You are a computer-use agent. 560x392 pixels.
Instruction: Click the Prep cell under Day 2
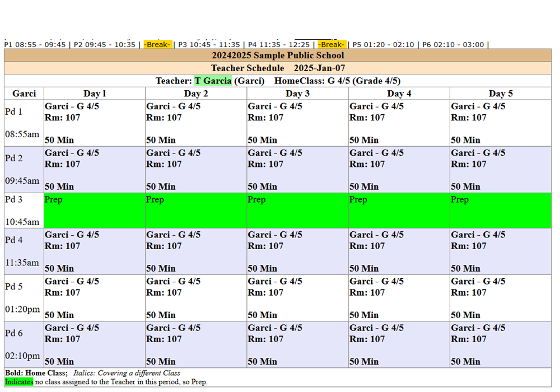[195, 211]
